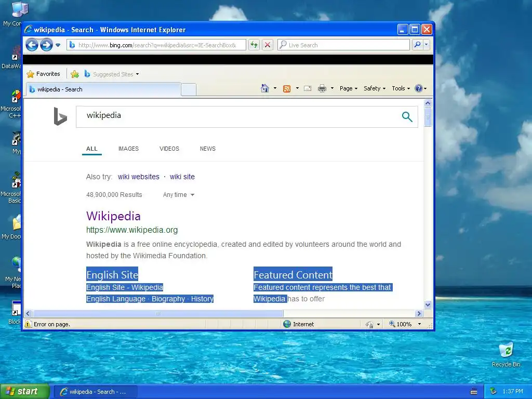
Task: Click the on-screen keyboard tray icon
Action: pos(474,392)
